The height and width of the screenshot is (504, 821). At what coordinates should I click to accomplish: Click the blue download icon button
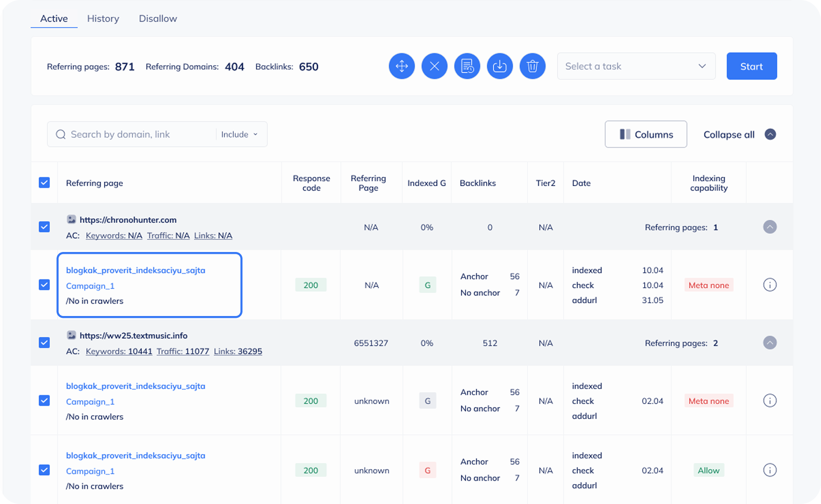500,66
